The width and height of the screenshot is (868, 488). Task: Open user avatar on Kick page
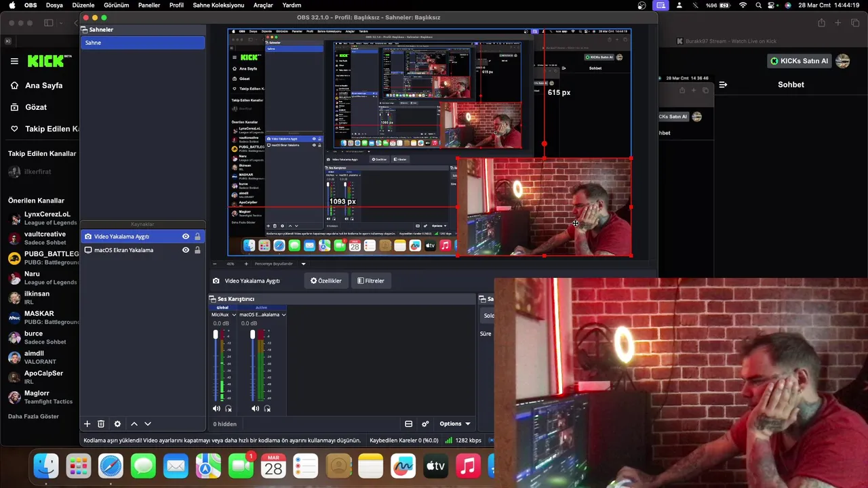coord(843,61)
